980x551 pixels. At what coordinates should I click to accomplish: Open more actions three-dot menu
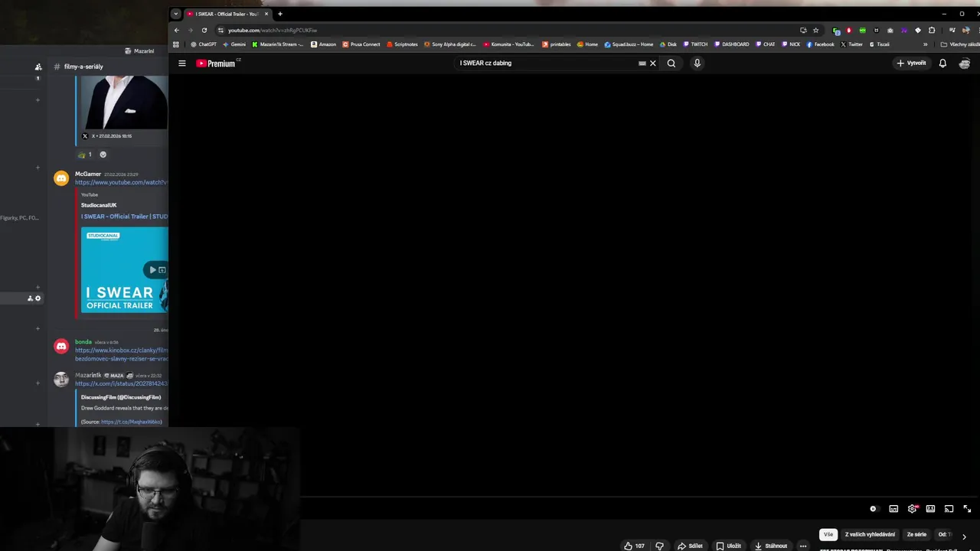803,546
